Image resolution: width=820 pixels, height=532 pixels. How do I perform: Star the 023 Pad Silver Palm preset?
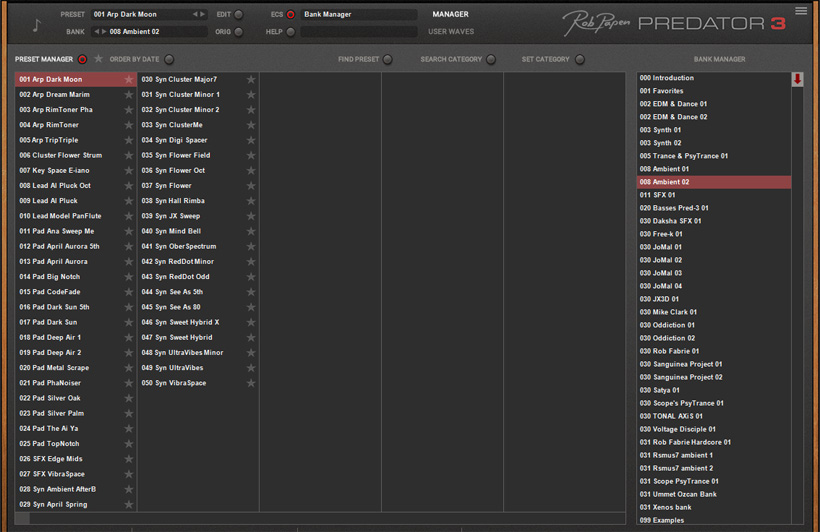[129, 413]
